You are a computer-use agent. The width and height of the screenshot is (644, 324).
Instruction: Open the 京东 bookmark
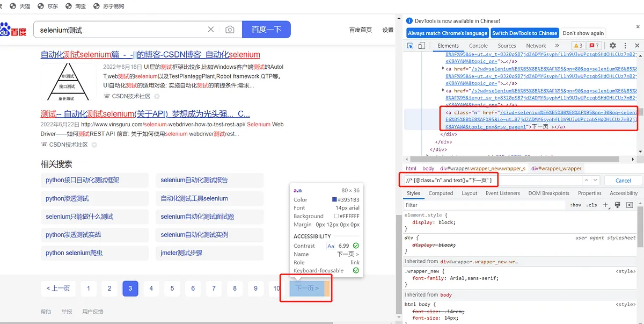coord(47,6)
